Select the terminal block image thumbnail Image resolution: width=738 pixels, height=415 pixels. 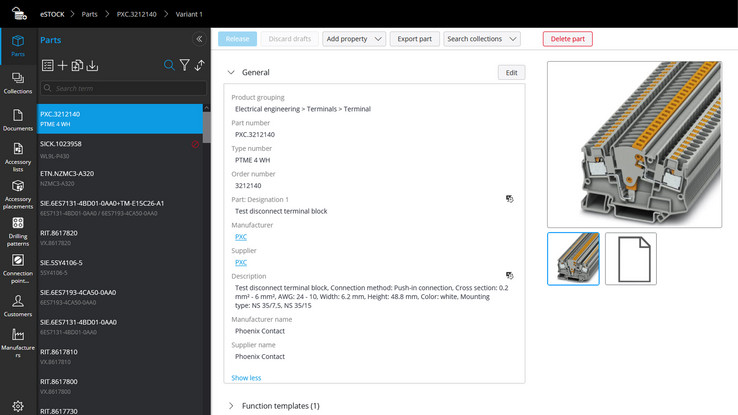pyautogui.click(x=573, y=259)
